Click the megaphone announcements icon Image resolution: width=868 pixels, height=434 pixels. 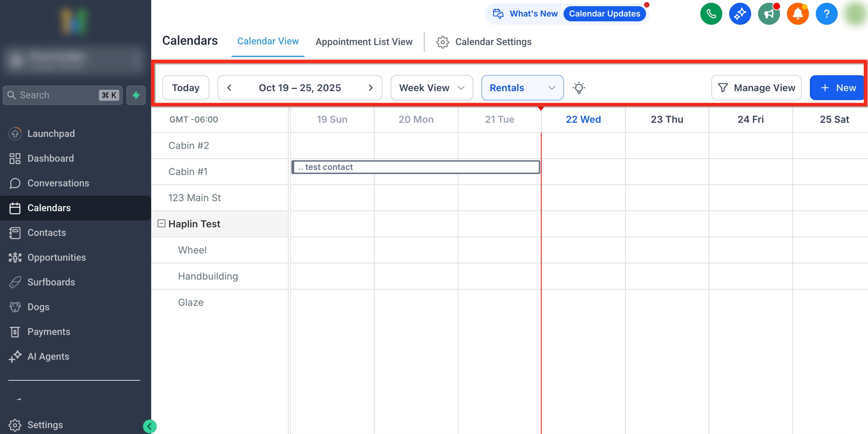click(x=769, y=14)
